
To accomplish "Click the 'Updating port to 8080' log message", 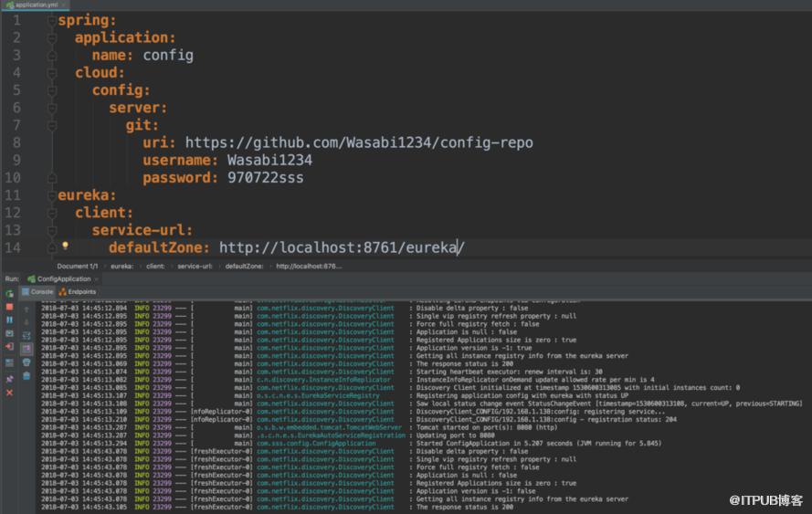I will pyautogui.click(x=455, y=435).
